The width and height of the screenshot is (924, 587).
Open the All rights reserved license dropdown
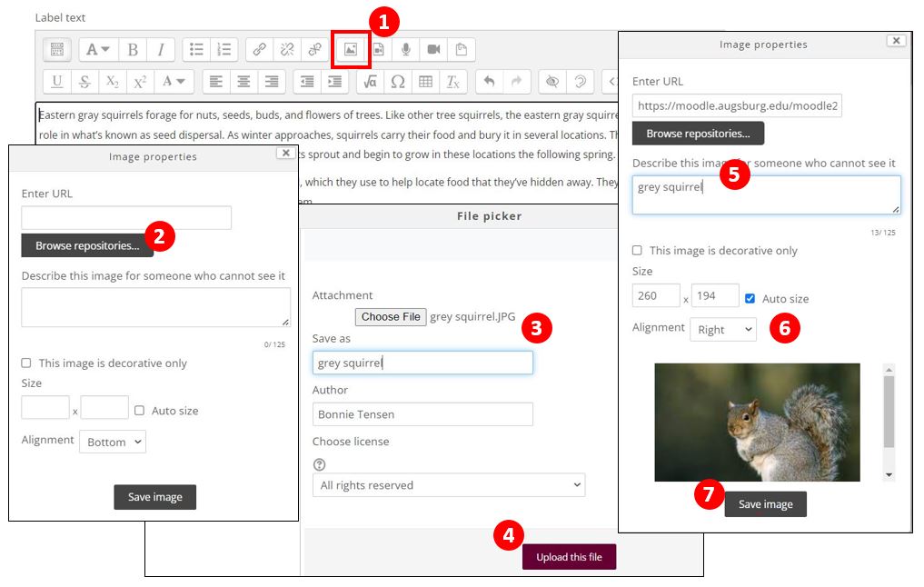click(x=449, y=485)
